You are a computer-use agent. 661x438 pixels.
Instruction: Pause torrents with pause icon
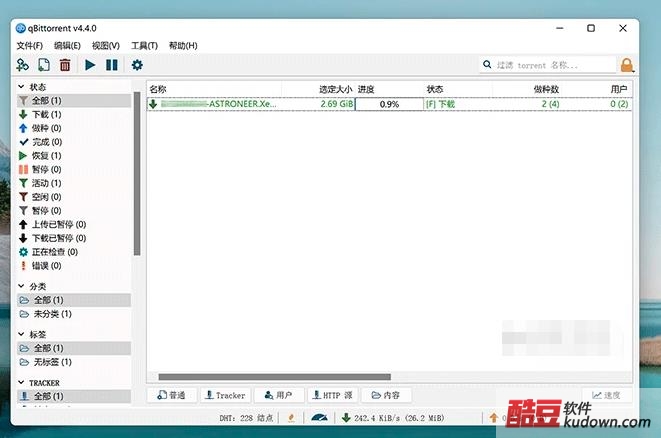click(x=112, y=65)
